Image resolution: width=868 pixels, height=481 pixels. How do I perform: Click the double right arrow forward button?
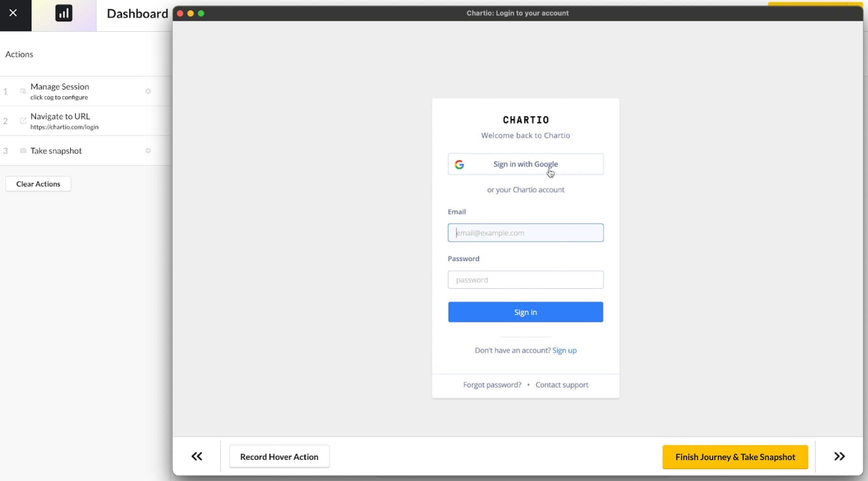[840, 456]
